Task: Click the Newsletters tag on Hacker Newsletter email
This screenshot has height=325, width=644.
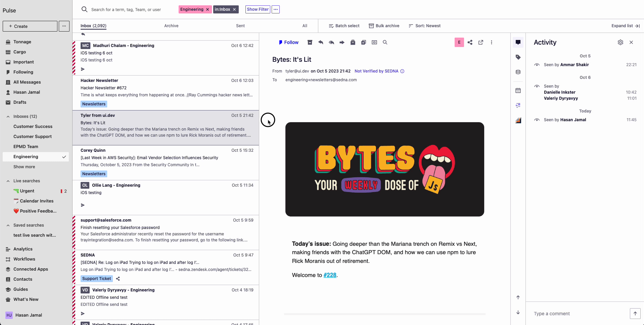Action: coord(94,104)
